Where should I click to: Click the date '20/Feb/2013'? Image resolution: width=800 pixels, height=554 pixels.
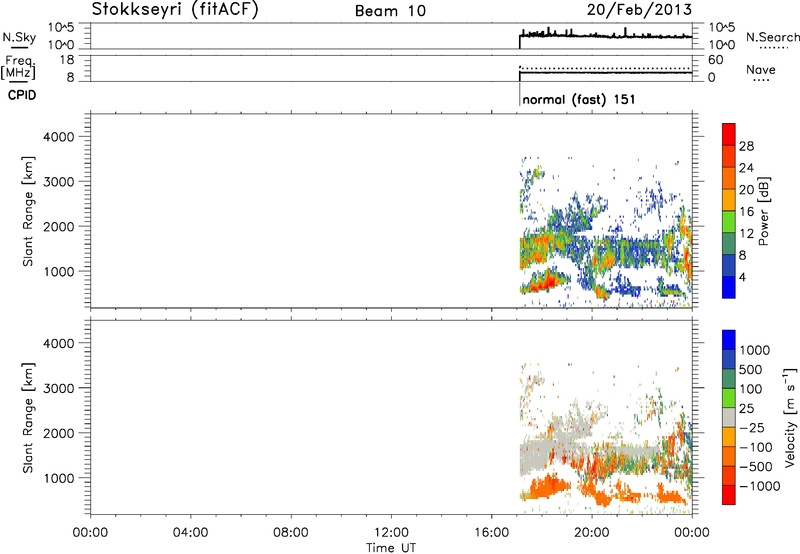tap(639, 9)
